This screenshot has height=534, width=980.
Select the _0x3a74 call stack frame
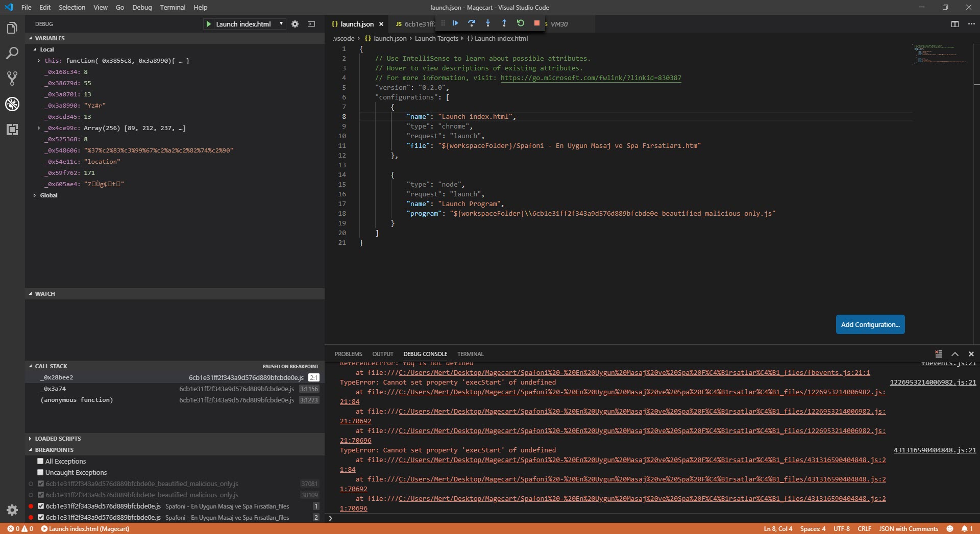click(175, 389)
